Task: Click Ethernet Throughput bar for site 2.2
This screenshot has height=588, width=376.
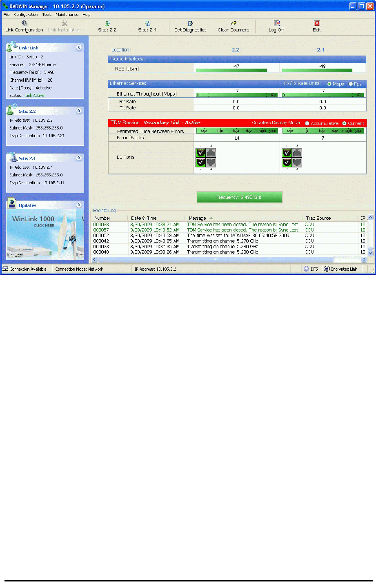Action: (x=237, y=95)
